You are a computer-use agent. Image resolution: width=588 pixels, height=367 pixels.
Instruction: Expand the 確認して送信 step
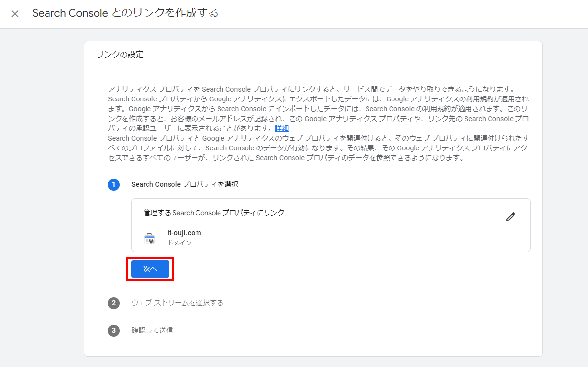pos(152,330)
